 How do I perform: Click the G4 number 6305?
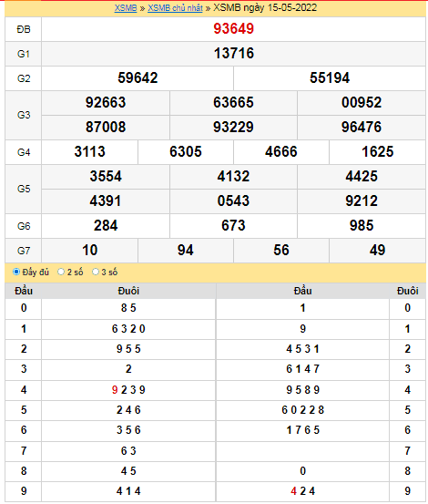tap(186, 151)
